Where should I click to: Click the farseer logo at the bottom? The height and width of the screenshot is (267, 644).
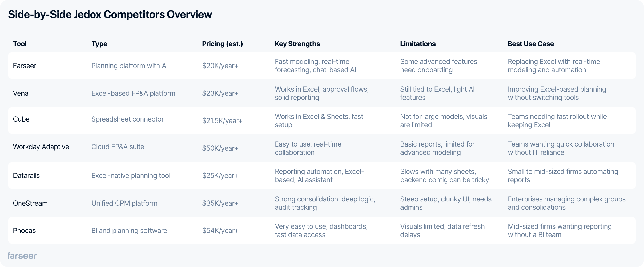22,256
